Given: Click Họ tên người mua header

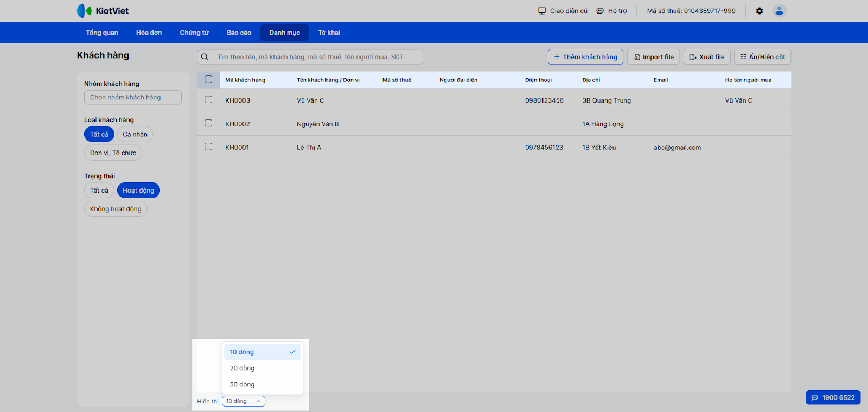Looking at the screenshot, I should tap(748, 80).
